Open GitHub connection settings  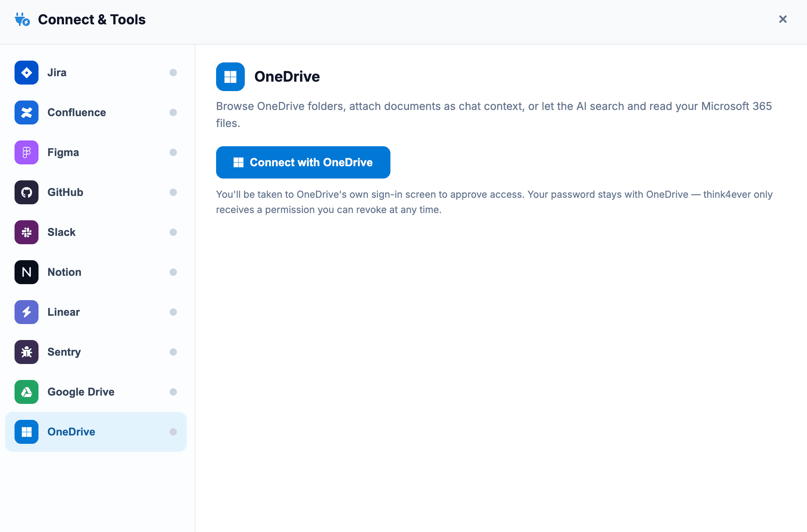[96, 192]
